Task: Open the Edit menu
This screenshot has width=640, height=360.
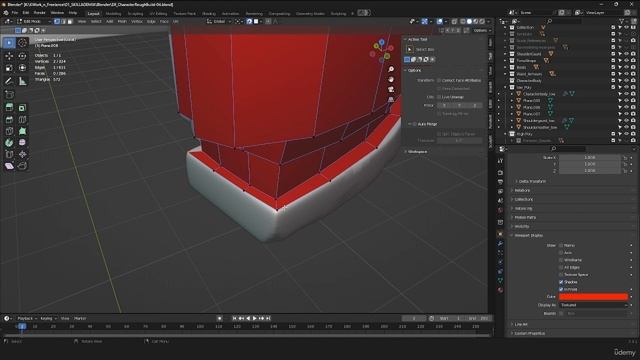Action: coord(26,13)
